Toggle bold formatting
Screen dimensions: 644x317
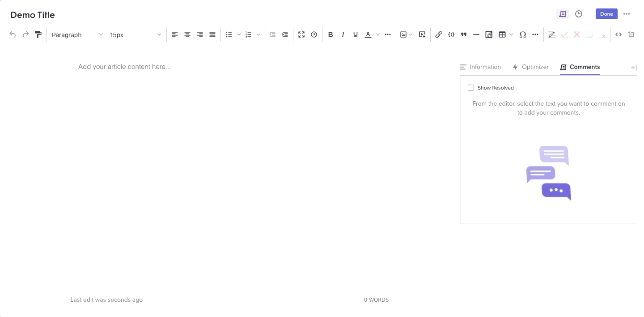coord(330,34)
